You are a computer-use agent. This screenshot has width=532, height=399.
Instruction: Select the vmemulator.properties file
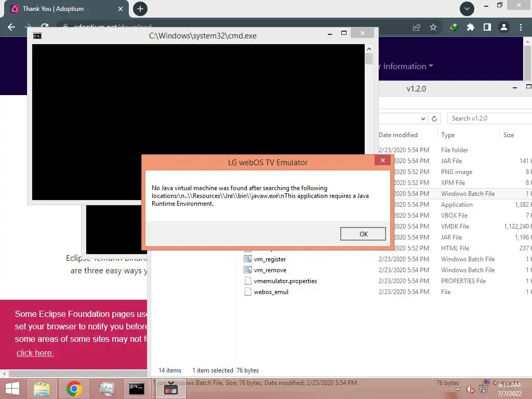(285, 281)
